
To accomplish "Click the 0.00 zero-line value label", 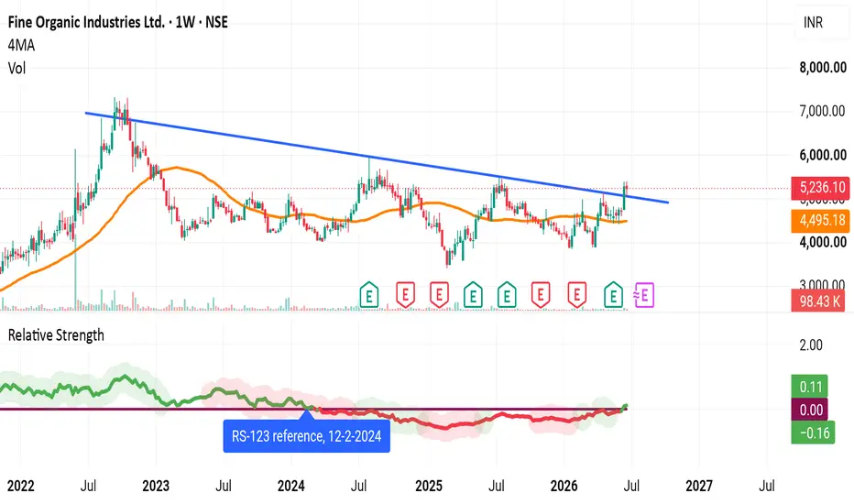I will [810, 410].
